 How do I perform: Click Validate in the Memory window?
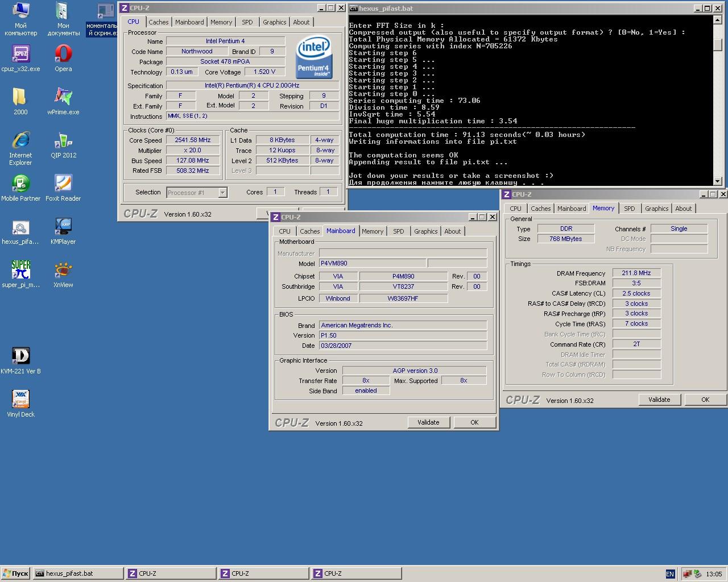659,400
